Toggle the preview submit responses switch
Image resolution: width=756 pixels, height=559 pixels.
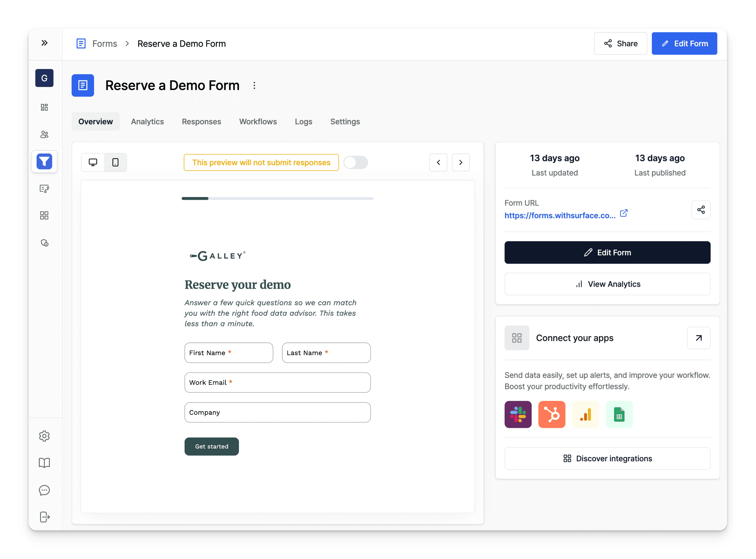click(x=355, y=162)
